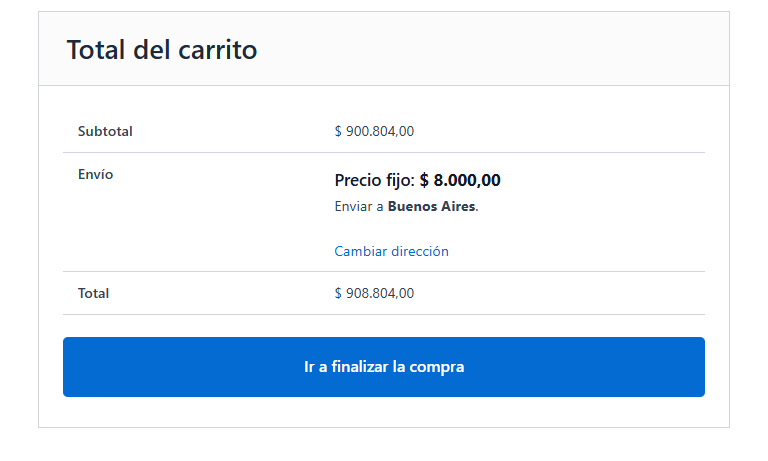Select the "Envío" row label

[x=95, y=174]
